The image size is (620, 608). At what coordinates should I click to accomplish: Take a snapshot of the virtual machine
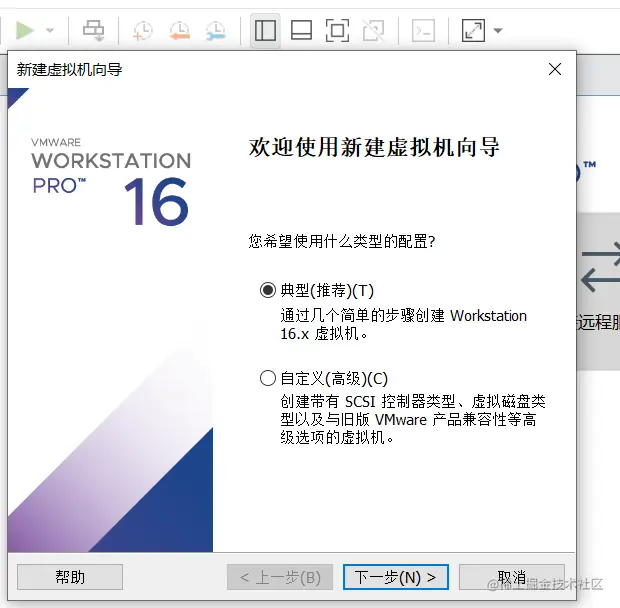coord(142,31)
